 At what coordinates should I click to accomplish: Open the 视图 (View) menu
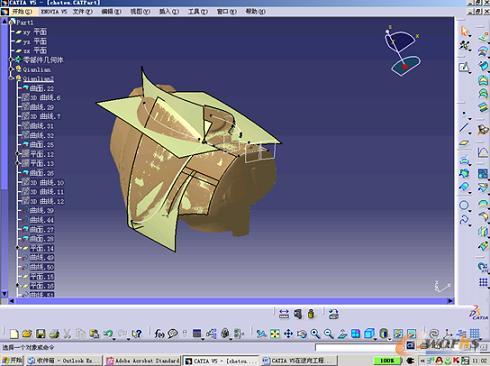[x=140, y=11]
